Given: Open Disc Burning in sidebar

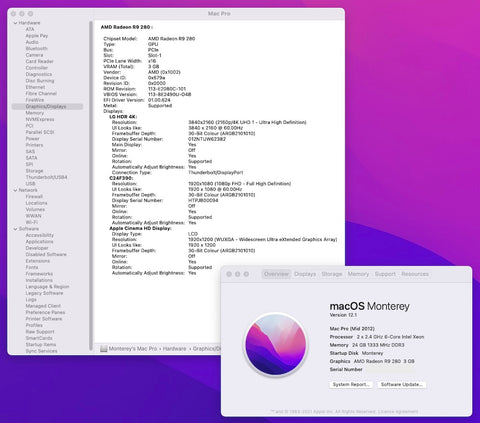Looking at the screenshot, I should click(40, 81).
